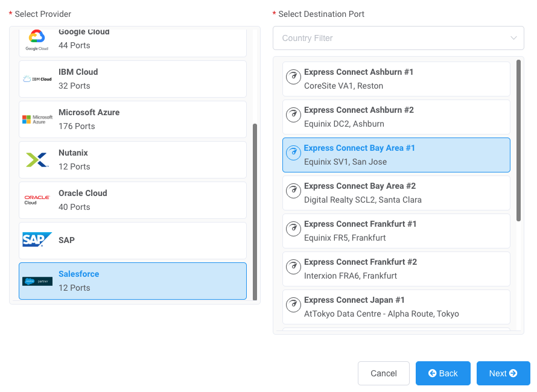Image resolution: width=537 pixels, height=392 pixels.
Task: Select the Oracle Cloud provider name
Action: click(x=83, y=193)
